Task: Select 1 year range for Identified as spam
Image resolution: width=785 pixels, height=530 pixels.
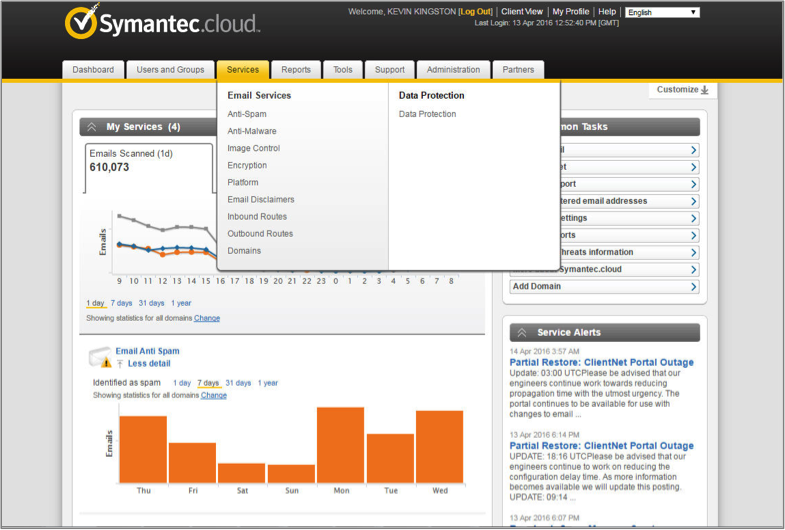Action: tap(267, 383)
